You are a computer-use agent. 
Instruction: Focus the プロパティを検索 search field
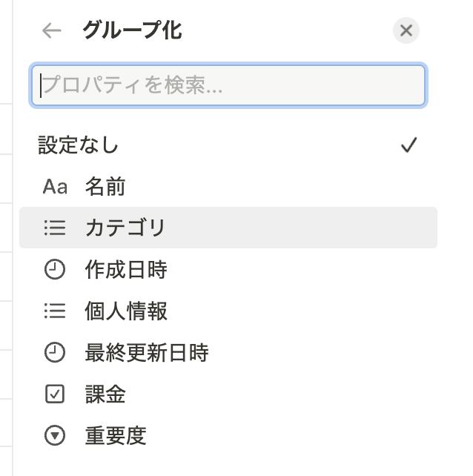(228, 85)
